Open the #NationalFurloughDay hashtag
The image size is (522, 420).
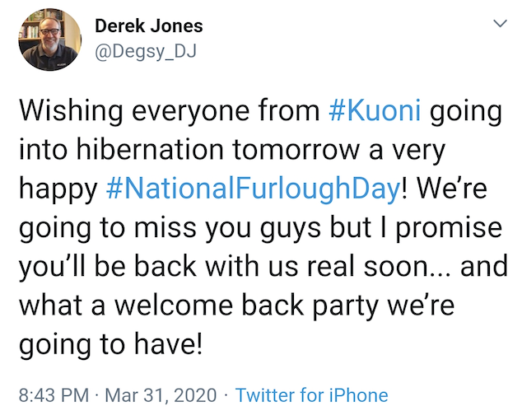[x=254, y=188]
